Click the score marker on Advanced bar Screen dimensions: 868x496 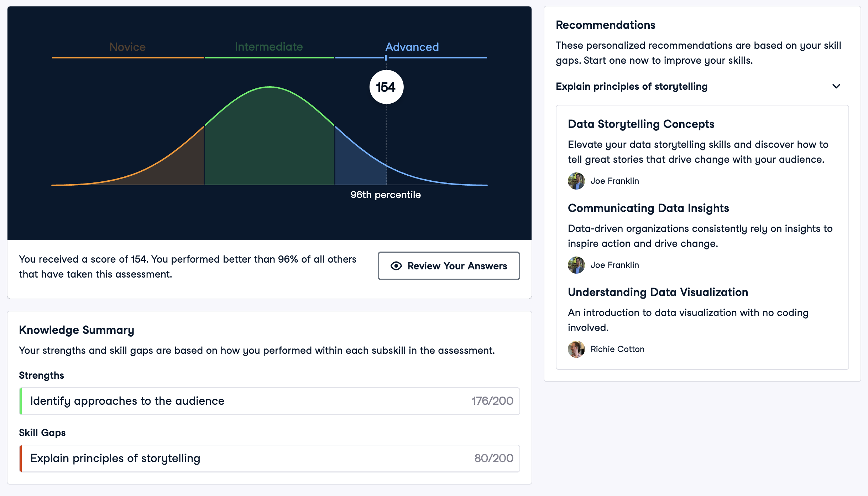[x=386, y=58]
